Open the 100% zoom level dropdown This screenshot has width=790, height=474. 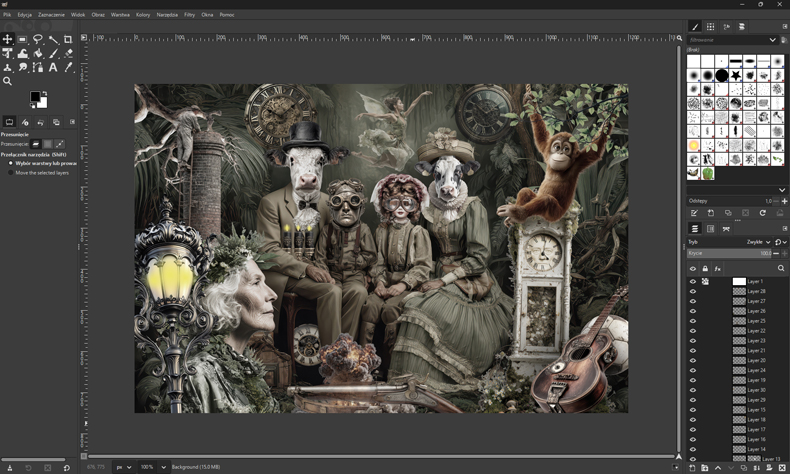coord(154,467)
